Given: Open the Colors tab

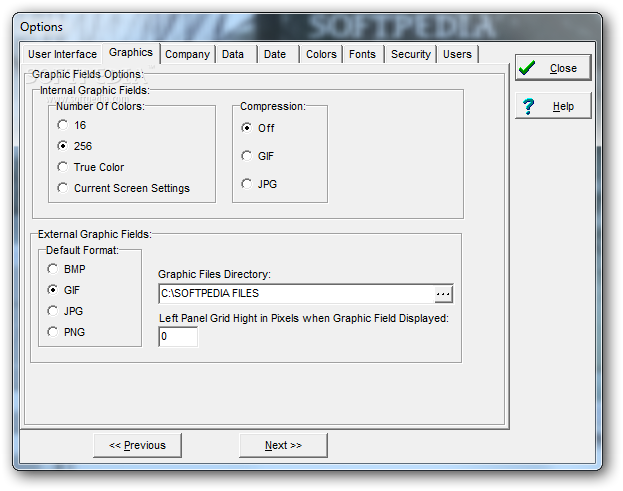Looking at the screenshot, I should click(x=321, y=54).
